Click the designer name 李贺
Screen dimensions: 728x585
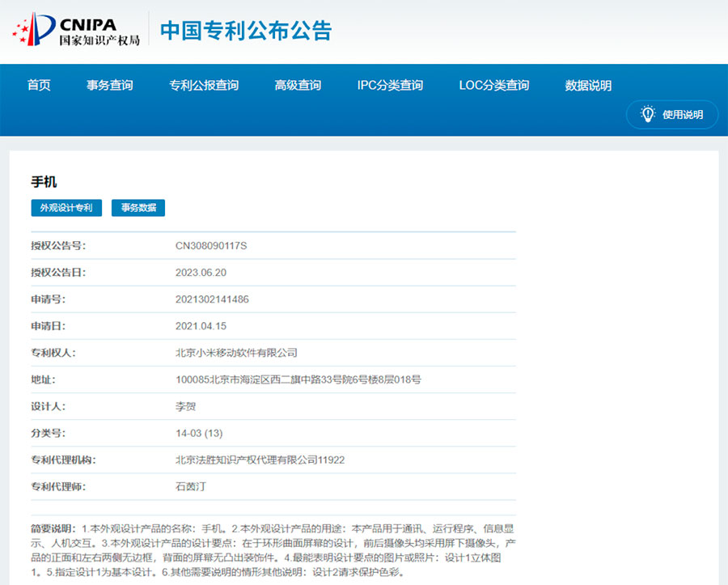[185, 406]
